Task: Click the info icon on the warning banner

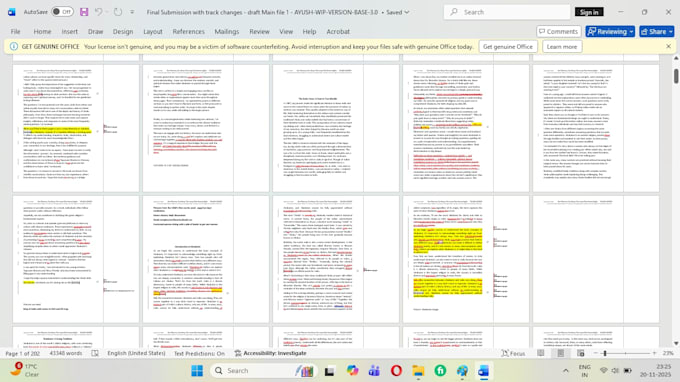Action: click(x=13, y=46)
